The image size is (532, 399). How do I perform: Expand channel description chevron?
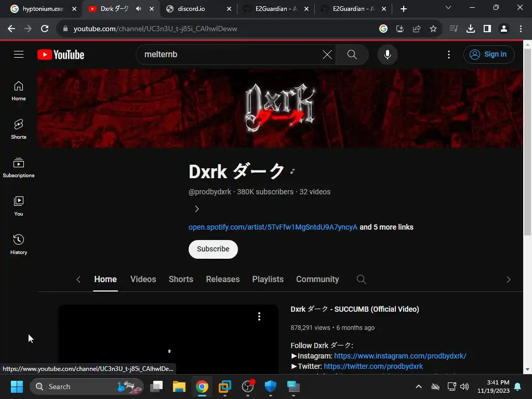pyautogui.click(x=197, y=209)
